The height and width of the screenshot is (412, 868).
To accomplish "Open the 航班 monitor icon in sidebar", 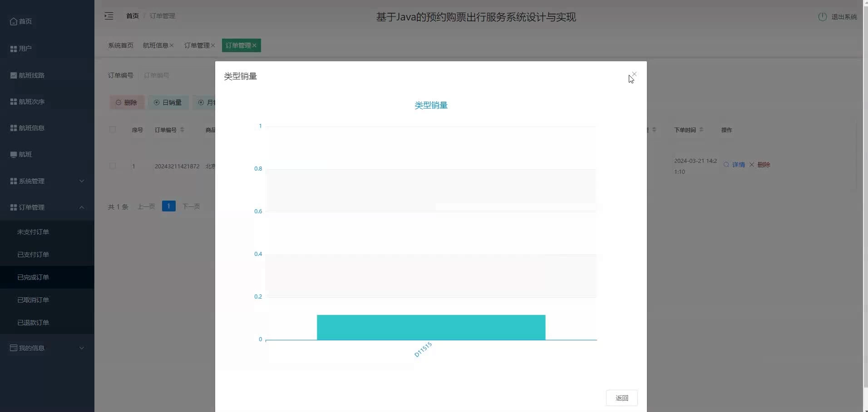I will pyautogui.click(x=14, y=154).
